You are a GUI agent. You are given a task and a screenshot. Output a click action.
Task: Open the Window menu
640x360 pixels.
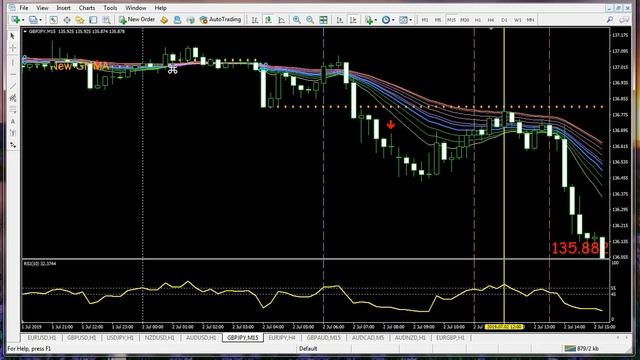point(136,8)
